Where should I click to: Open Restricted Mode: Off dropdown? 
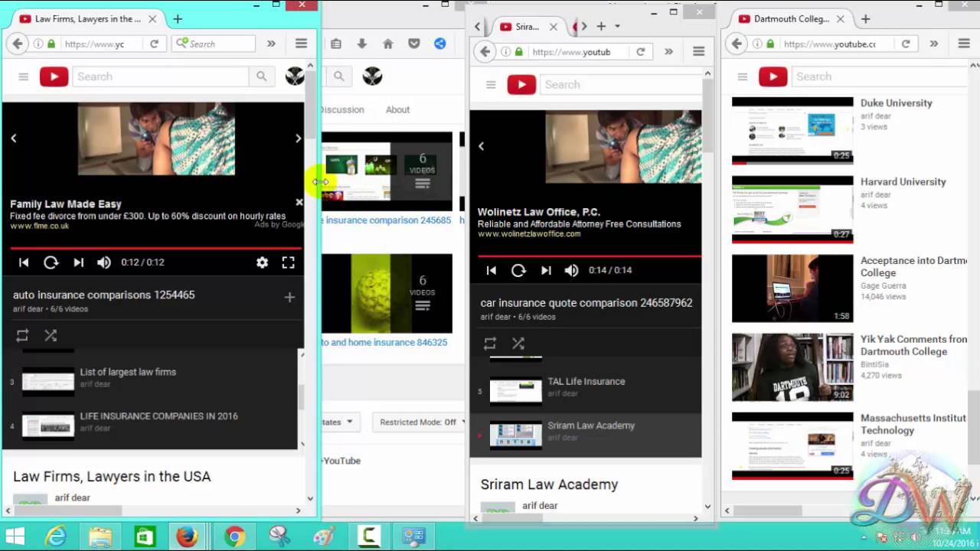[x=420, y=422]
